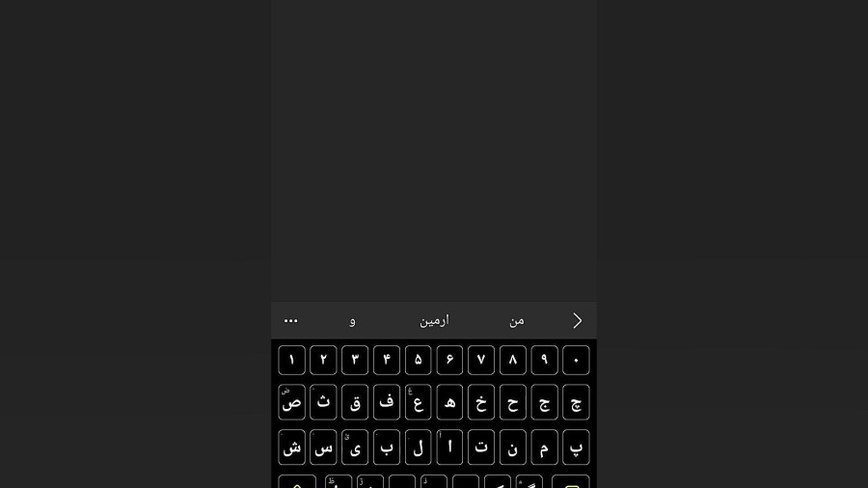Choose the suggestion word من
The image size is (868, 488).
tap(517, 321)
